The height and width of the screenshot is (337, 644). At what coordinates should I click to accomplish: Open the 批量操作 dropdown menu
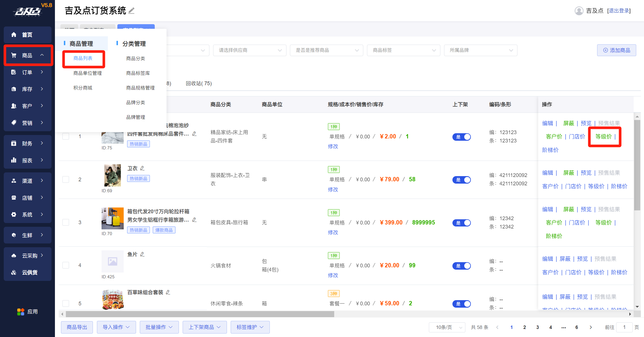point(159,327)
